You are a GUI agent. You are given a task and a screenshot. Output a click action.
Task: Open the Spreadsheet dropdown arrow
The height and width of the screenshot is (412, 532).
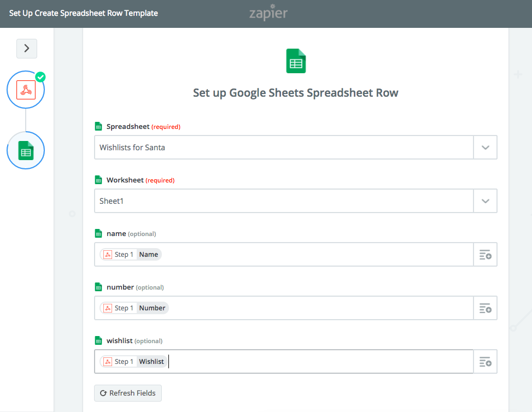(485, 148)
